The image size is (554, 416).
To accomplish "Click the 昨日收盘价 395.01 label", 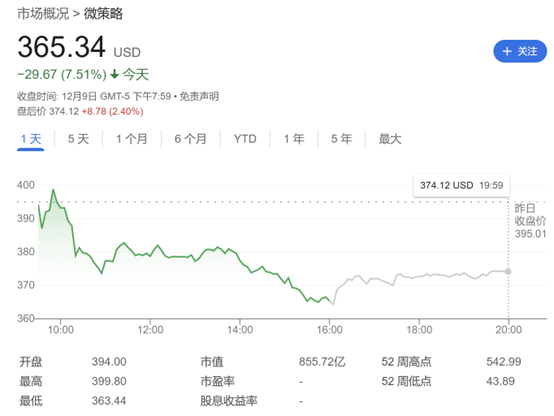I will [x=530, y=221].
